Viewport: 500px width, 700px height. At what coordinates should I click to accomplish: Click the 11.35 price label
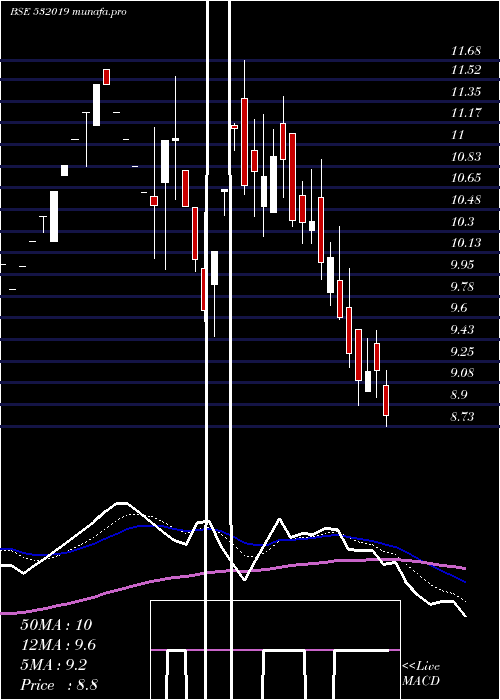(466, 92)
